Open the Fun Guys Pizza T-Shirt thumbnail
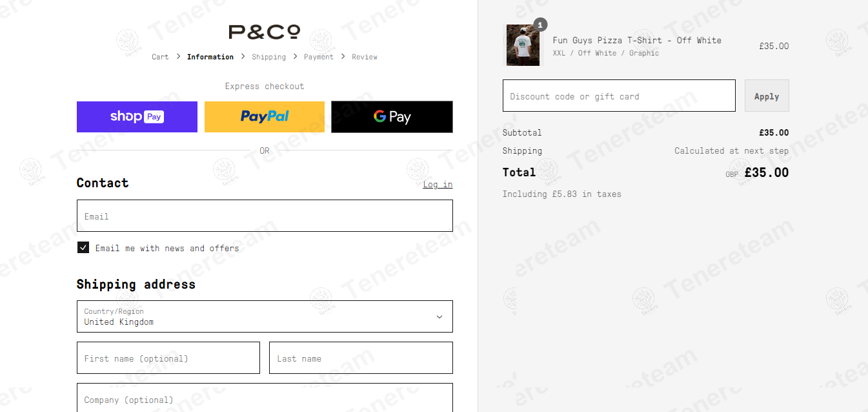 (523, 45)
